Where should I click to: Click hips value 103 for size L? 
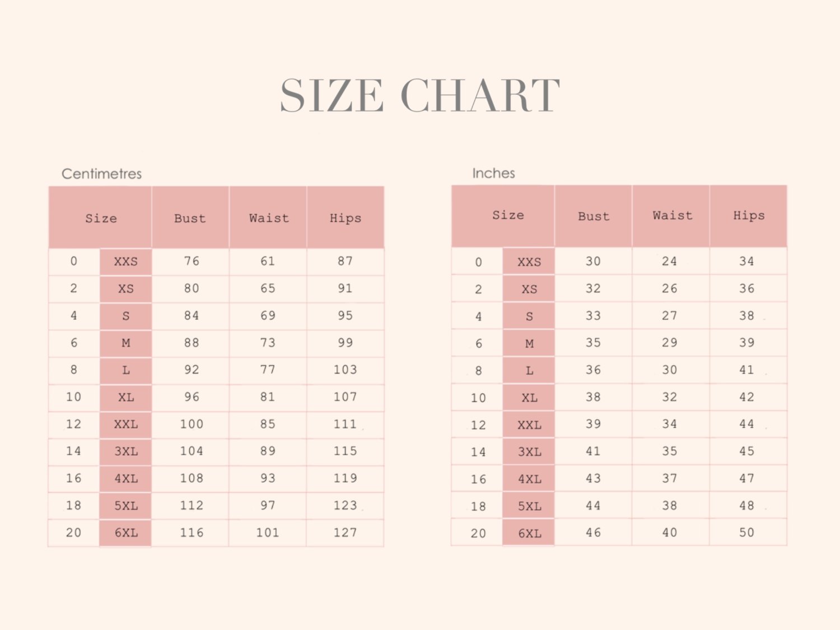[x=345, y=370]
